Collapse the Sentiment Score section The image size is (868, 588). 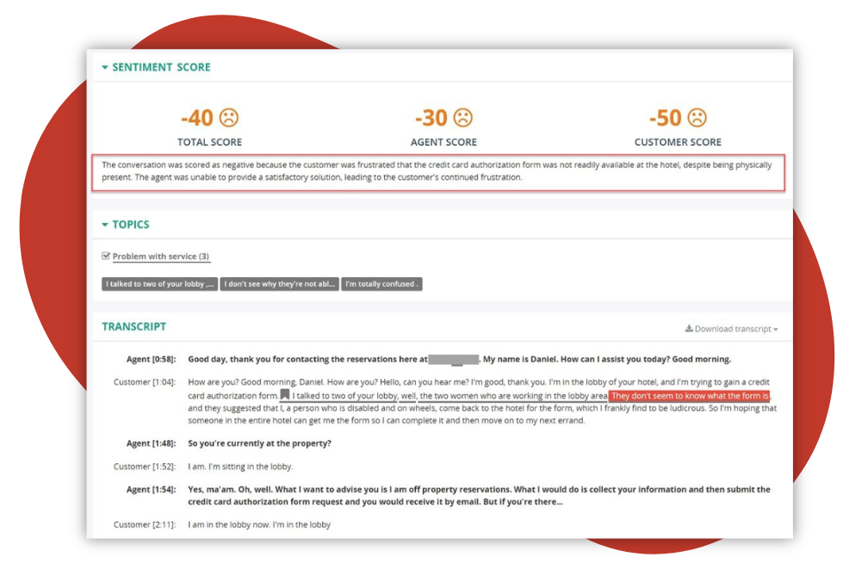tap(105, 67)
